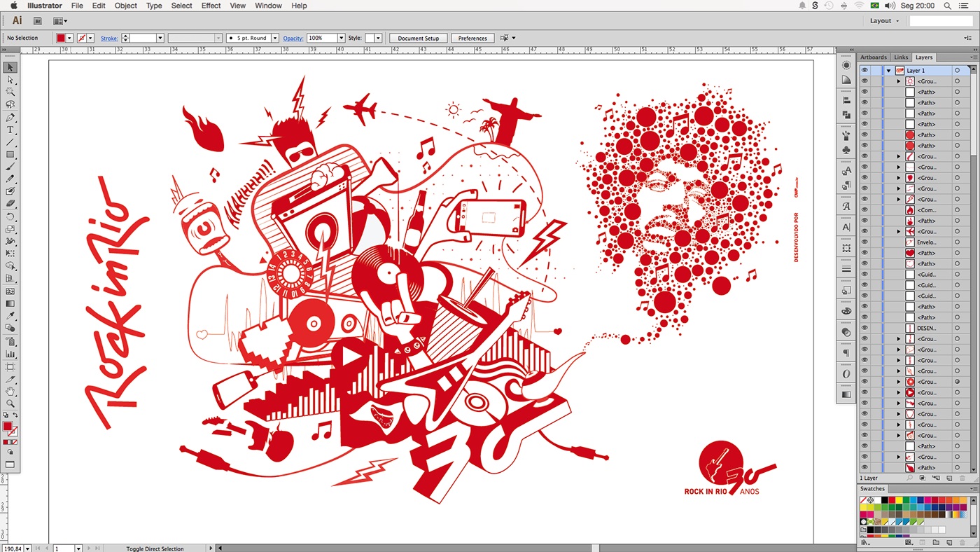
Task: Click target circle on Layer 1 row
Action: pyautogui.click(x=958, y=71)
